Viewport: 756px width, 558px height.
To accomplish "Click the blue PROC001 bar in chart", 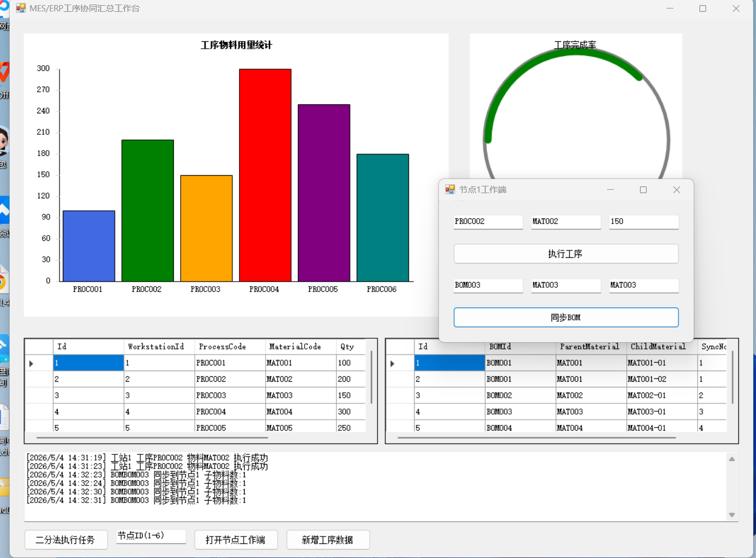I will (89, 246).
